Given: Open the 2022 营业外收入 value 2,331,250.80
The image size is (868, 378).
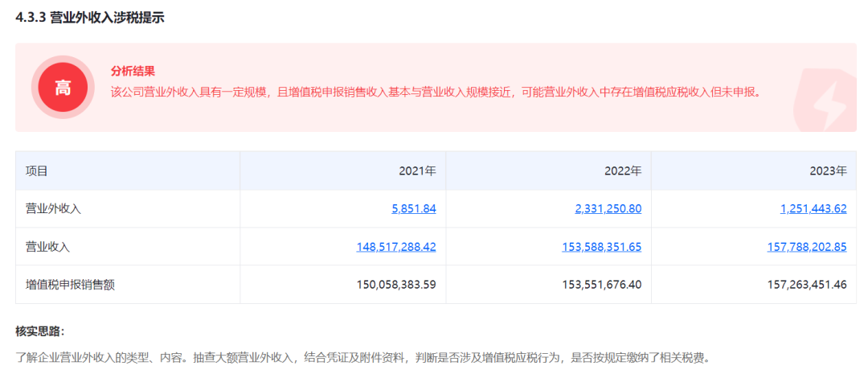Looking at the screenshot, I should (608, 209).
